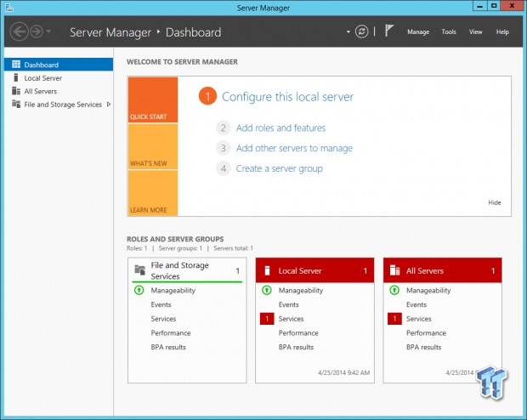Open Manageability in Local Server tile

click(301, 291)
